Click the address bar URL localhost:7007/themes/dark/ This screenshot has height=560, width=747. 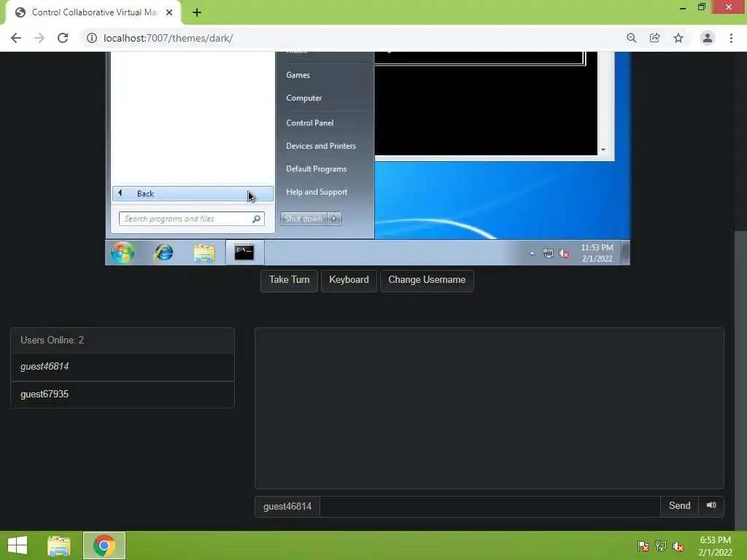(x=169, y=38)
